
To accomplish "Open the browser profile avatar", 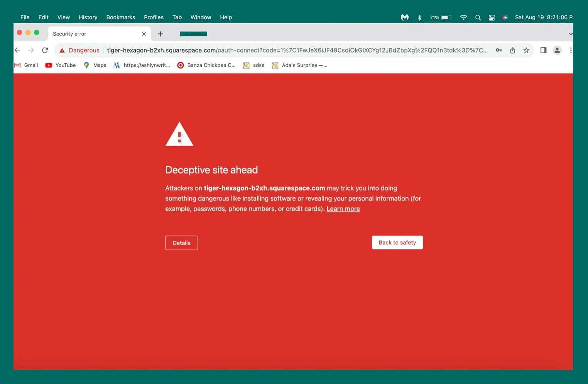I will tap(557, 50).
